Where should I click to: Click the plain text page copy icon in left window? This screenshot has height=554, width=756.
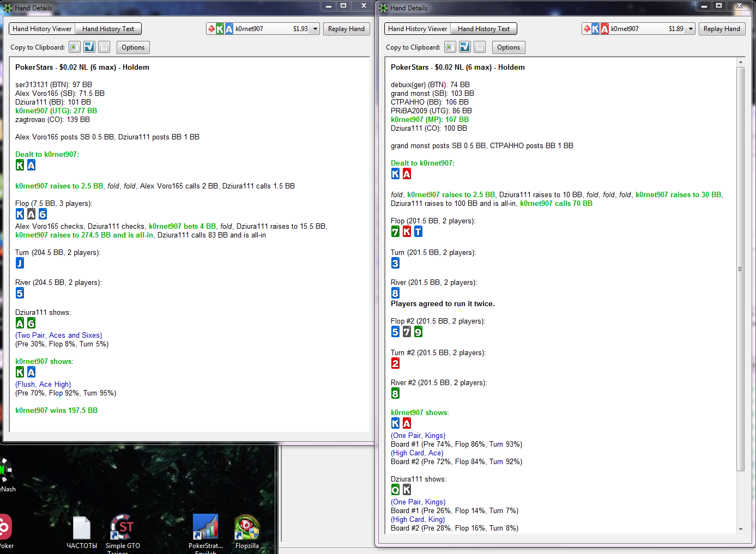(x=104, y=47)
